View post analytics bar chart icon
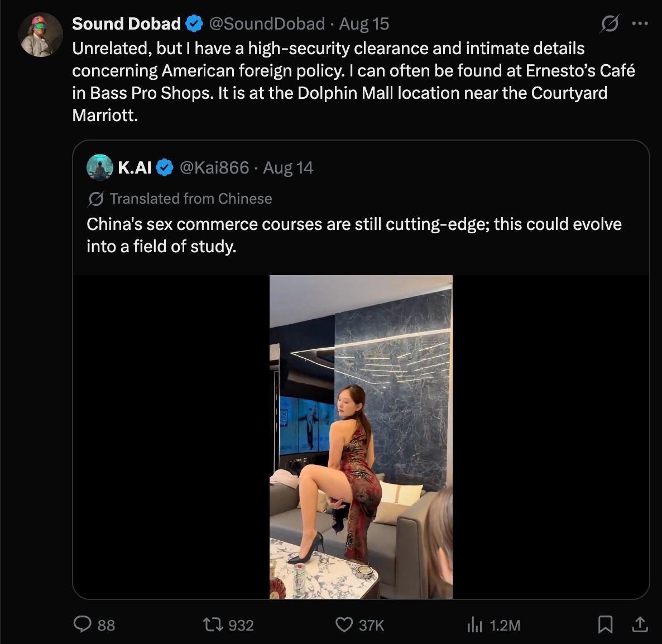Viewport: 662px width, 644px height. pyautogui.click(x=474, y=624)
